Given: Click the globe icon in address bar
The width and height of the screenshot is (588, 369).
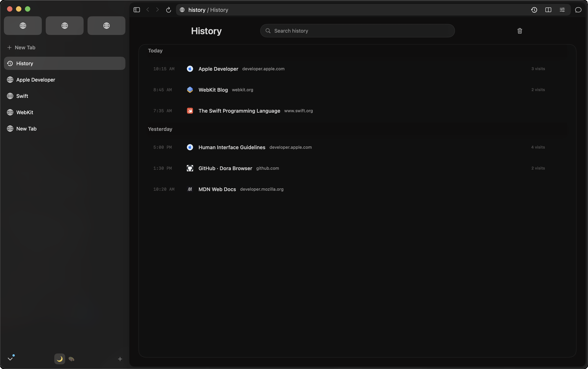Looking at the screenshot, I should (x=182, y=10).
